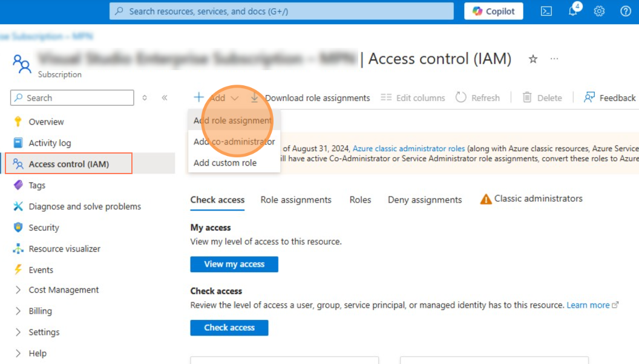This screenshot has width=639, height=364.
Task: Choose Add custom role option
Action: coord(225,163)
